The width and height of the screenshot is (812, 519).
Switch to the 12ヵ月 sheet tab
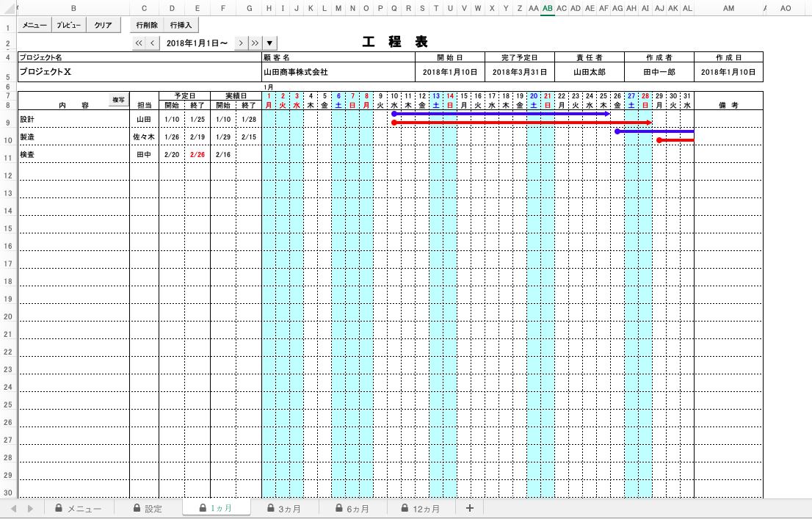tap(421, 507)
